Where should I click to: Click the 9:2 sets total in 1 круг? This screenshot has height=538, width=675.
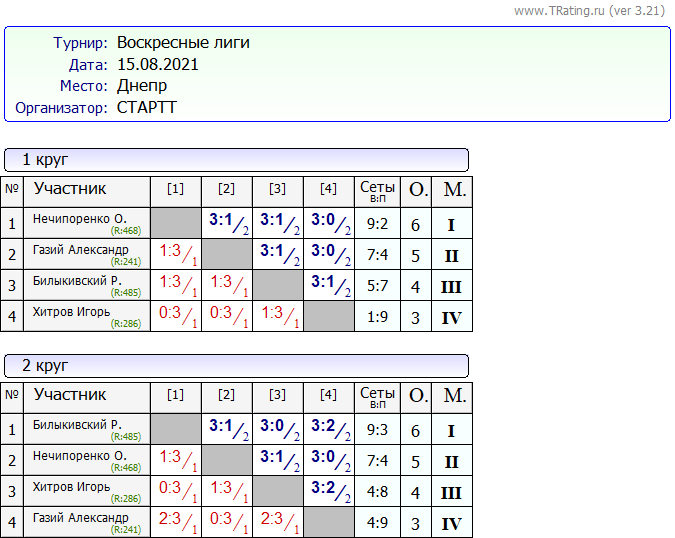point(377,226)
